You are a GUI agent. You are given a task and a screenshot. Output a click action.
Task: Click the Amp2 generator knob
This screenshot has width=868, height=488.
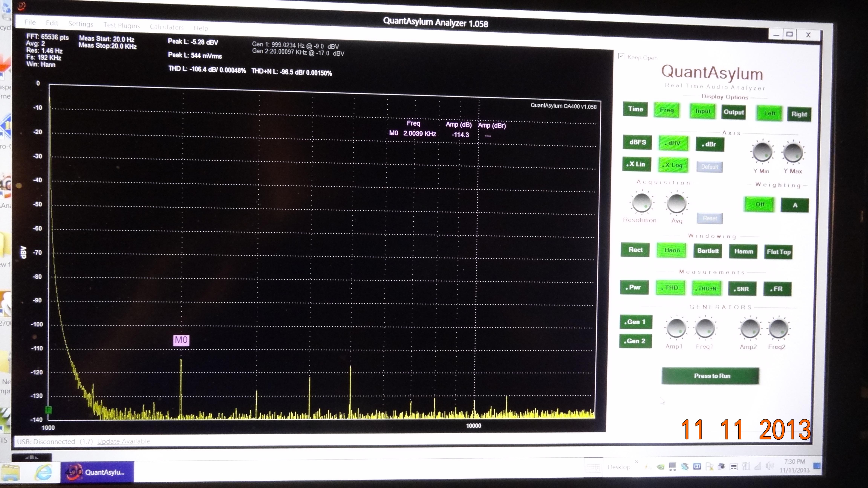750,328
